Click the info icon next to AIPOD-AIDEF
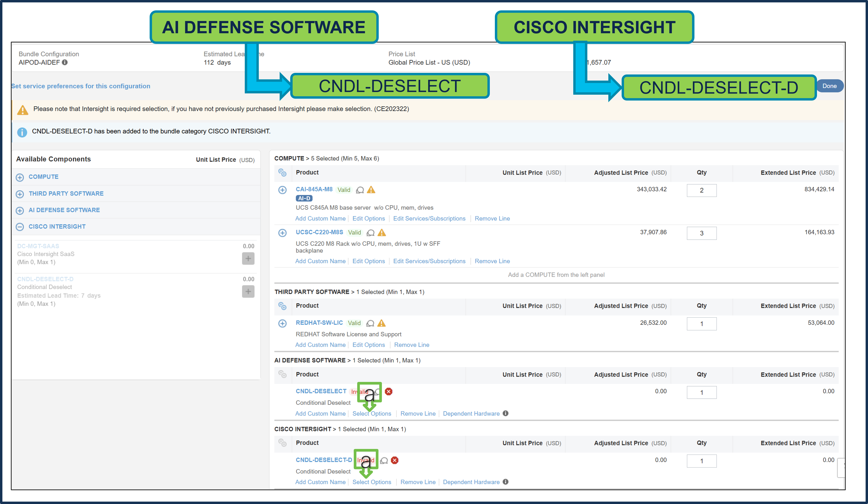This screenshot has height=504, width=868. tap(65, 63)
